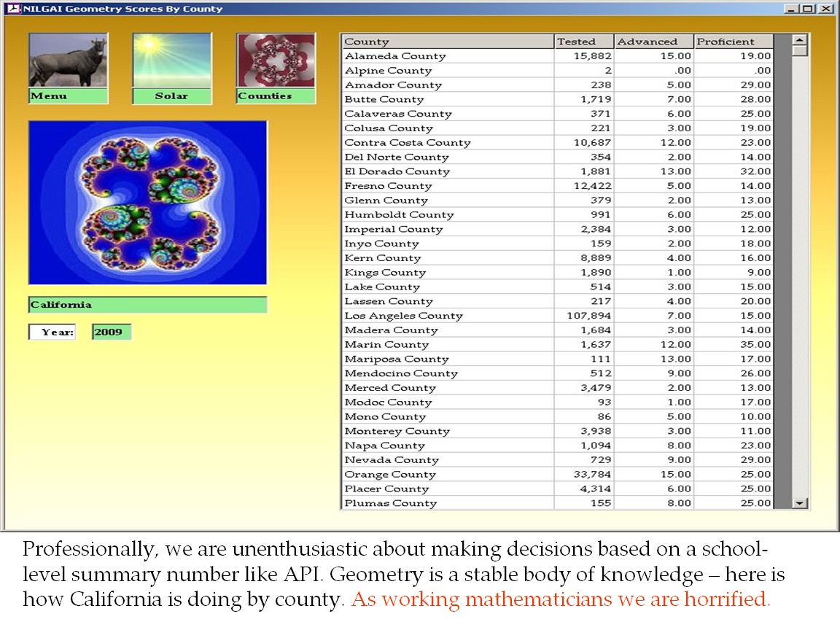Click the large blue fractal image
The height and width of the screenshot is (630, 840).
pos(148,203)
